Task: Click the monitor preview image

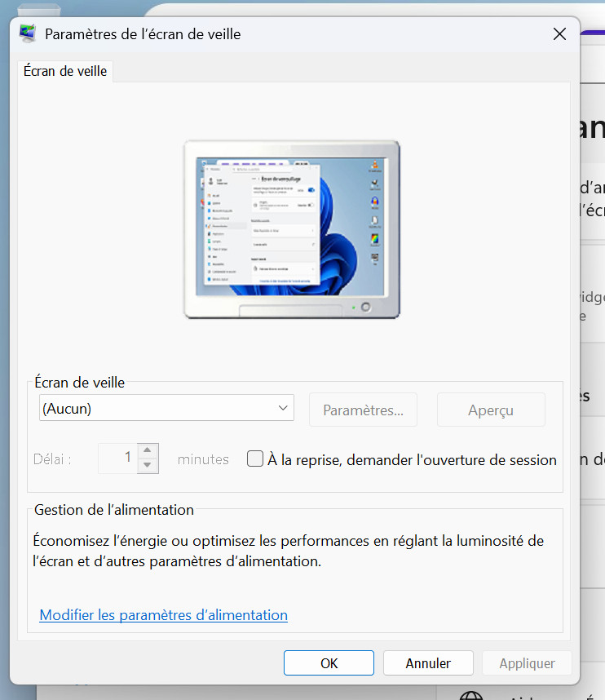Action: [x=291, y=229]
